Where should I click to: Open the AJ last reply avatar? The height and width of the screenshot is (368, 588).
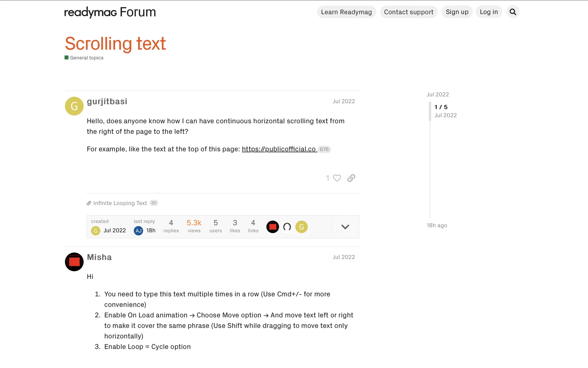138,231
